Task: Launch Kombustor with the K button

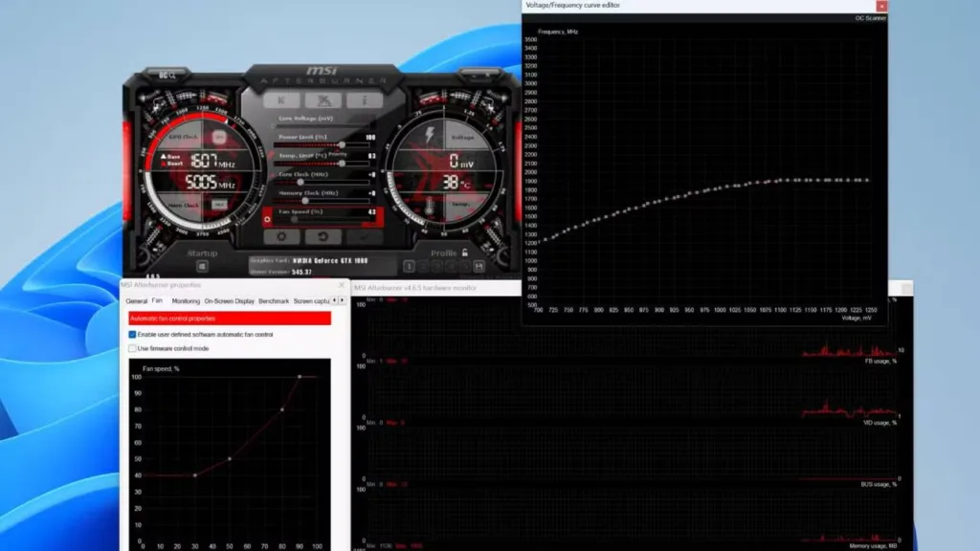Action: tap(281, 99)
